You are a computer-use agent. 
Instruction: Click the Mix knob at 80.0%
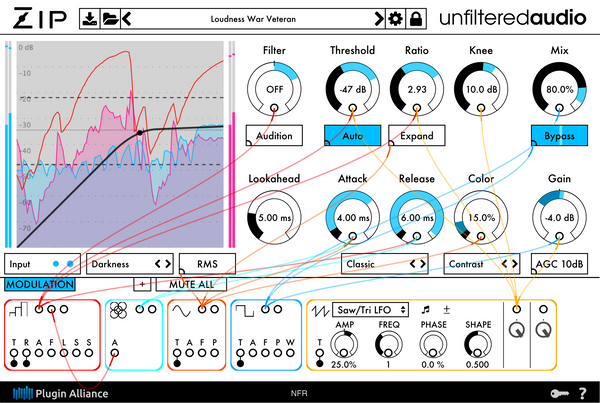click(x=559, y=89)
